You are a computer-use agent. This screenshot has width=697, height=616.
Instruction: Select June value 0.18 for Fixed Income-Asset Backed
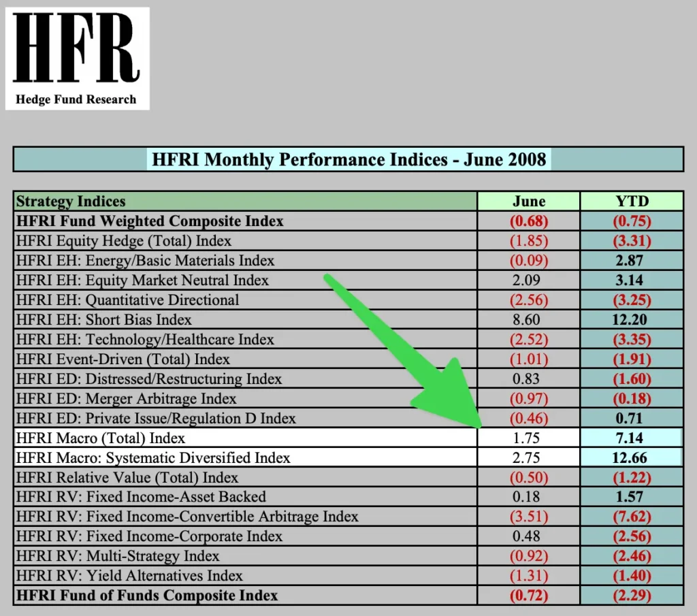526,496
